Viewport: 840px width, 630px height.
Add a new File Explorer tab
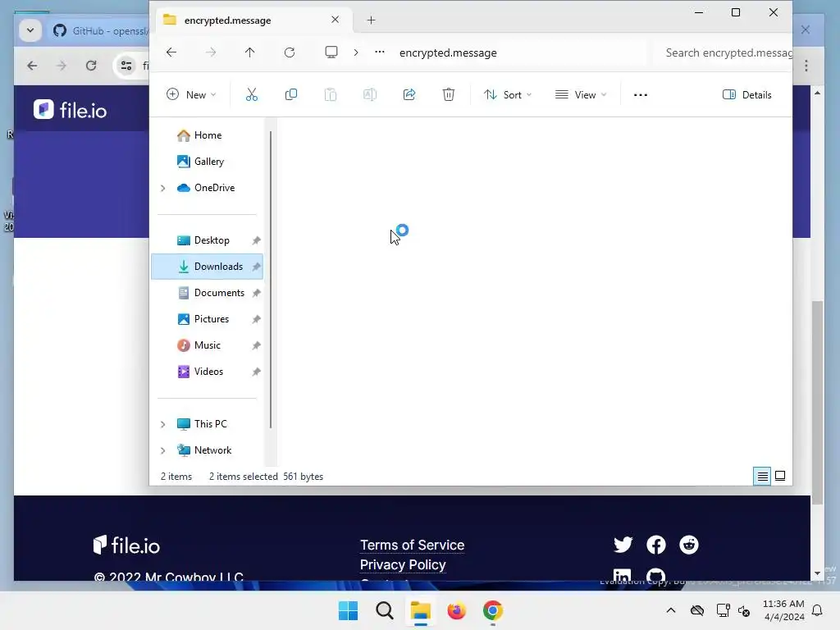click(x=372, y=21)
